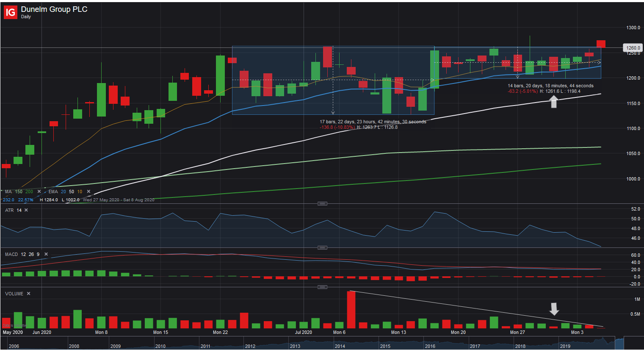The image size is (644, 350).
Task: Open the MACD indicator settings label
Action: pyautogui.click(x=11, y=254)
